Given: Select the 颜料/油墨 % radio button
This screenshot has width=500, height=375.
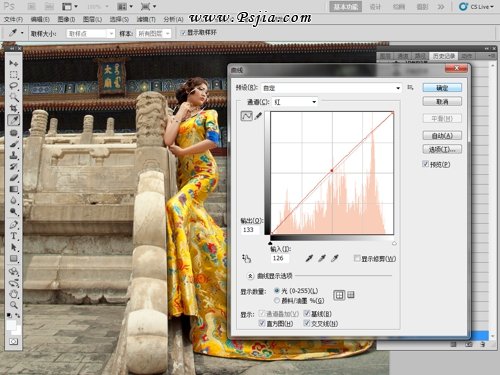Looking at the screenshot, I should coord(277,301).
